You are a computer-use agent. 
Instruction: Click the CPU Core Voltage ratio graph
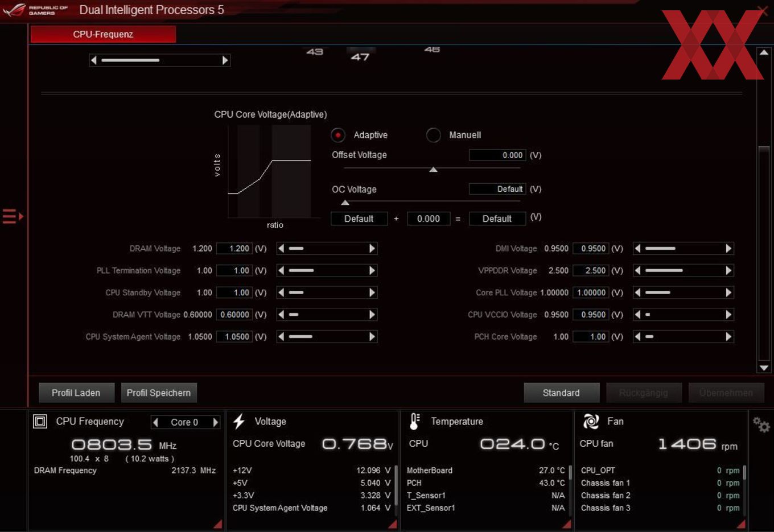[269, 171]
